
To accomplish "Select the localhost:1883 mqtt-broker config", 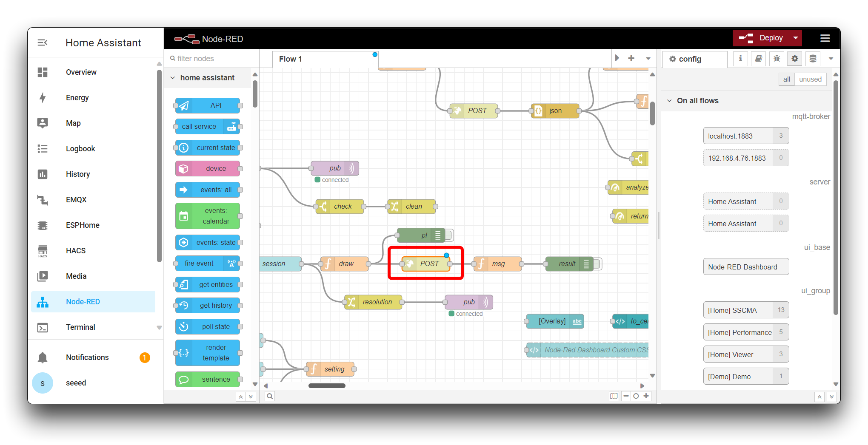I will tap(746, 136).
